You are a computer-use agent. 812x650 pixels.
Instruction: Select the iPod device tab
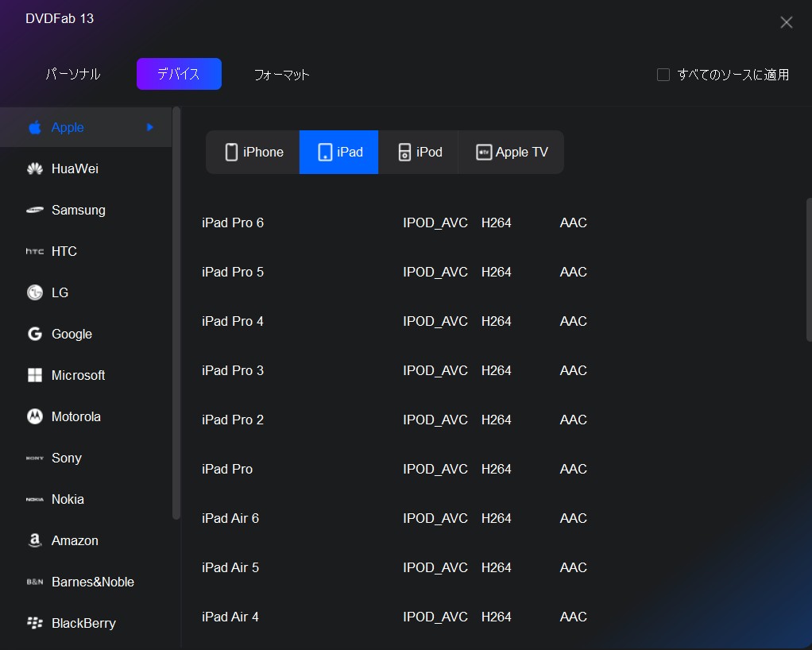pos(420,152)
